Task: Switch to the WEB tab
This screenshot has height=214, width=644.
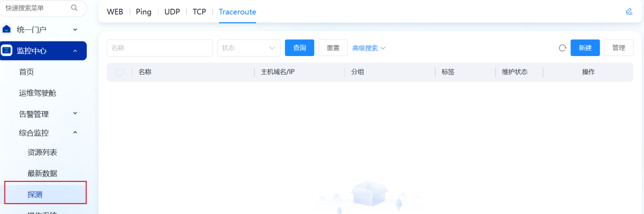Action: (115, 12)
